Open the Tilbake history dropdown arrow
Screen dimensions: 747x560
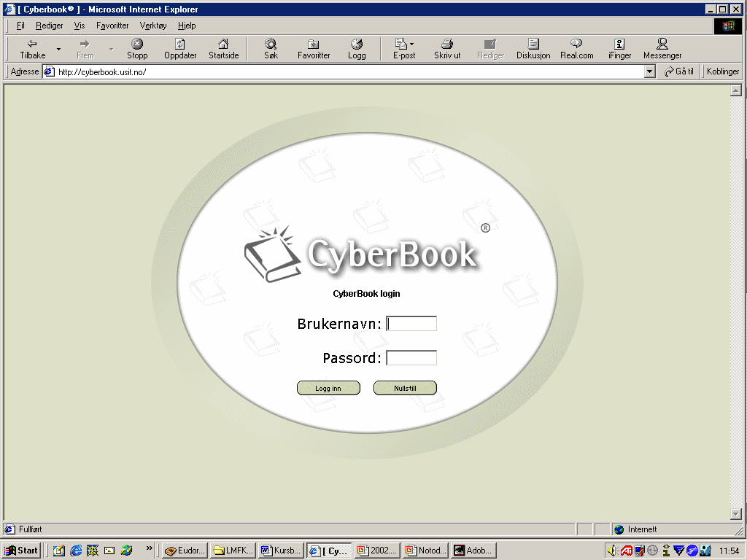click(x=58, y=50)
